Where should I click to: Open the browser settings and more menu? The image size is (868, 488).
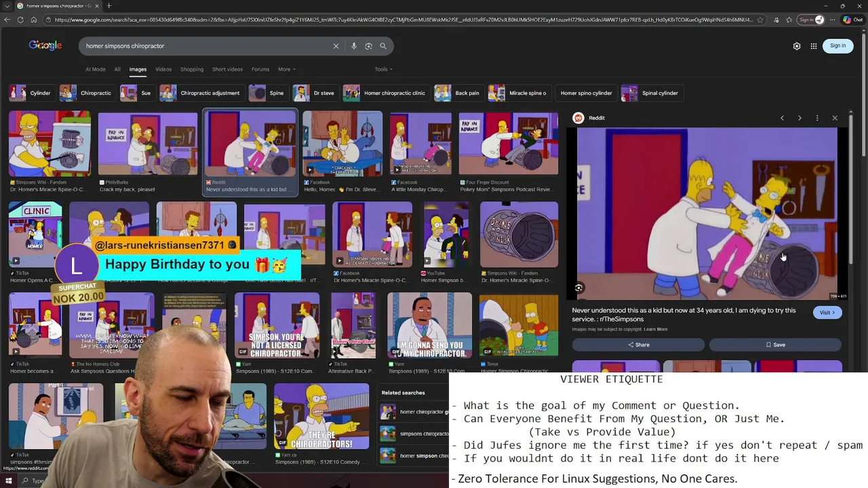click(x=833, y=20)
